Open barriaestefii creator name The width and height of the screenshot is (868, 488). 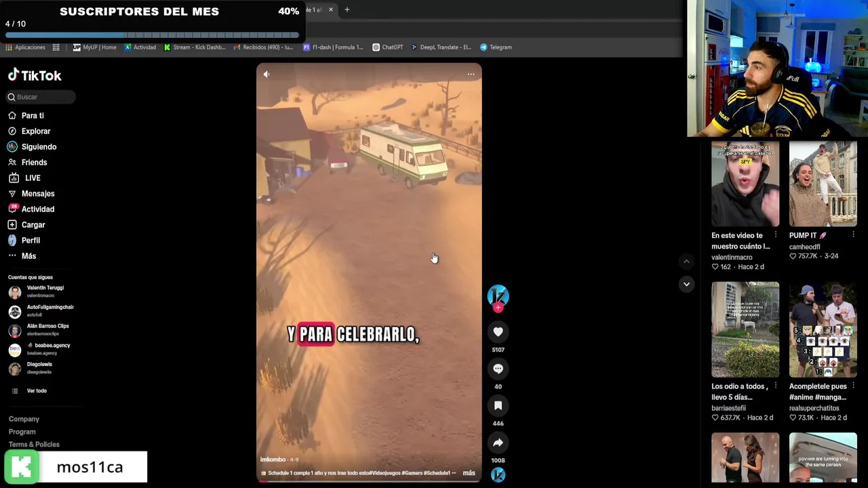pyautogui.click(x=728, y=408)
